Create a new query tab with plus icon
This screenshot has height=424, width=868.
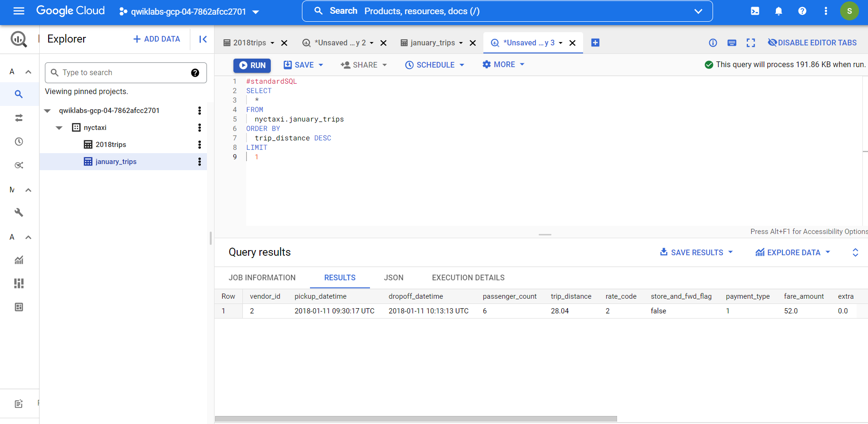595,43
